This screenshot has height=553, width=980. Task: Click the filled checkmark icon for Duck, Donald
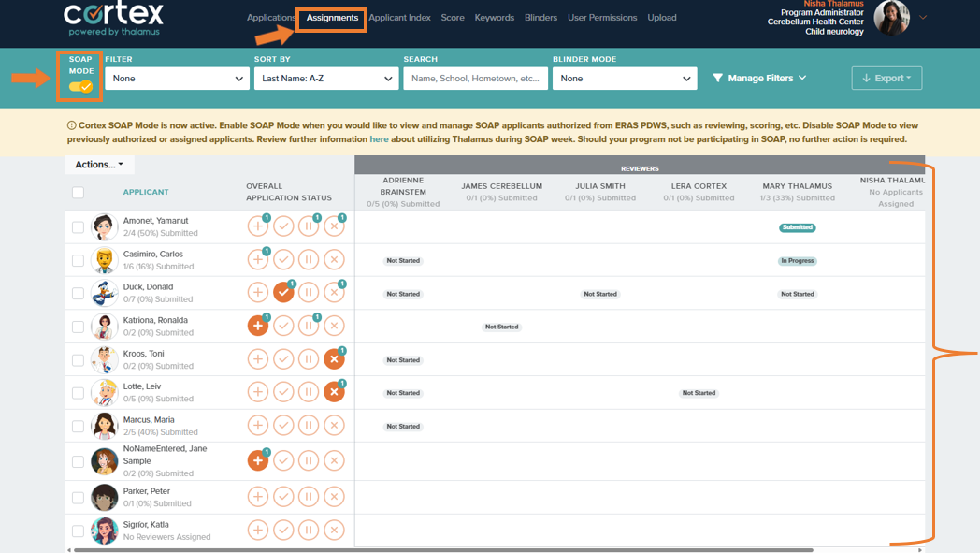click(283, 292)
